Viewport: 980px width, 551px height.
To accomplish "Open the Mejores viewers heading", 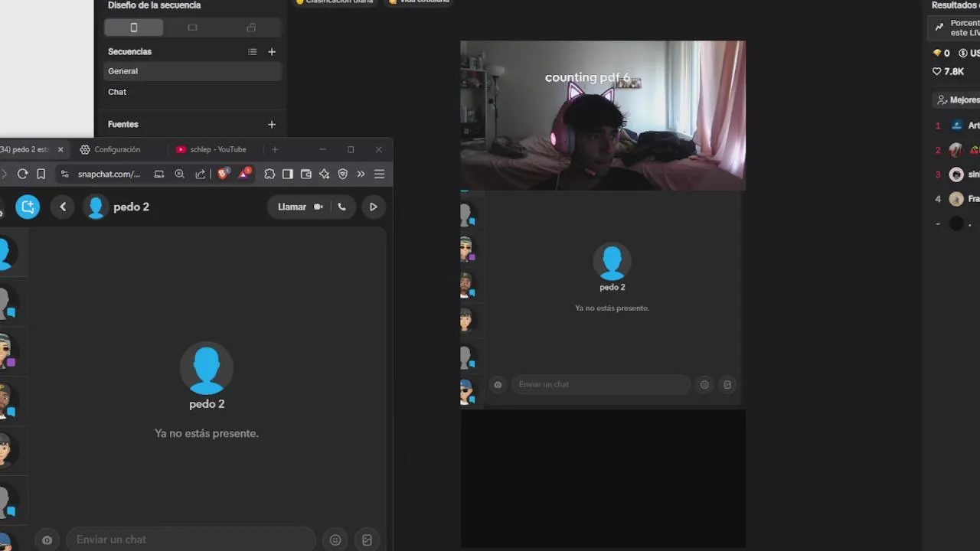I will tap(958, 100).
